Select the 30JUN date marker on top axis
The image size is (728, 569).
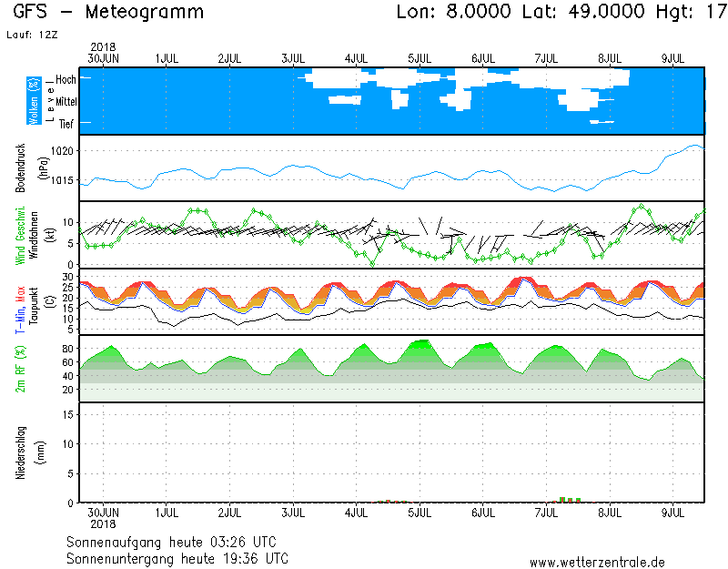(x=103, y=58)
